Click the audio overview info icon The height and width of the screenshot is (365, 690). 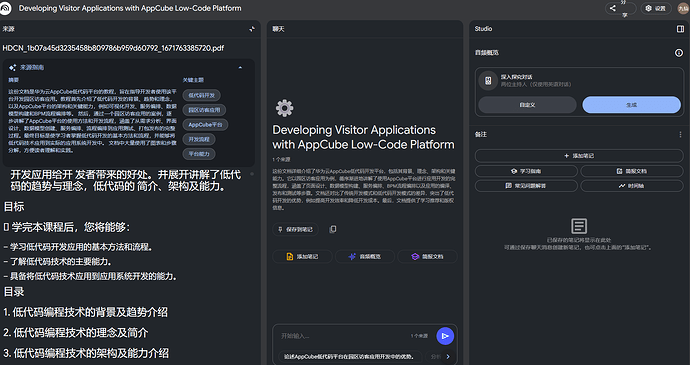tap(679, 53)
